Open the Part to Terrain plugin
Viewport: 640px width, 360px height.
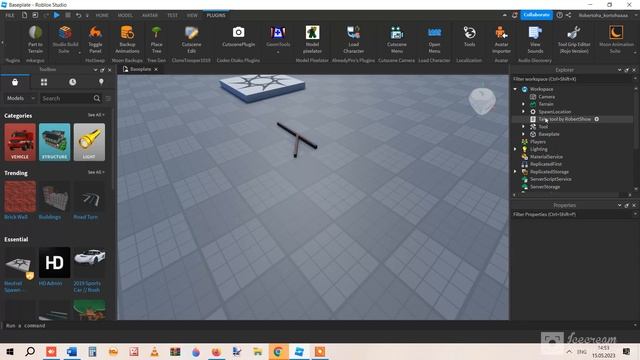click(35, 39)
